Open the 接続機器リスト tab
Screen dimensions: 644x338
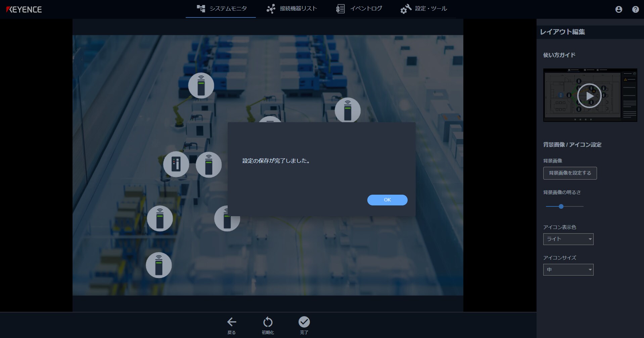[x=291, y=9]
